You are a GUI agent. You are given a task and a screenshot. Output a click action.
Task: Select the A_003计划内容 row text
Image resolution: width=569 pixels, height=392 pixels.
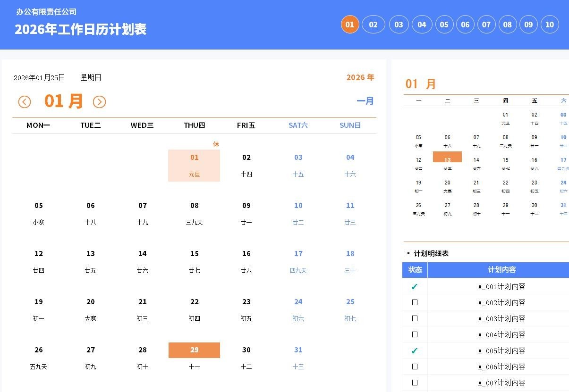(x=501, y=318)
